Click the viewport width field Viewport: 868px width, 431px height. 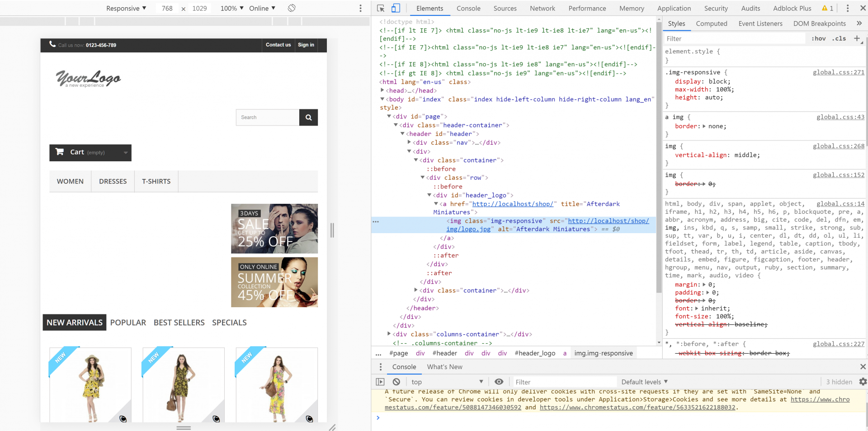point(167,8)
